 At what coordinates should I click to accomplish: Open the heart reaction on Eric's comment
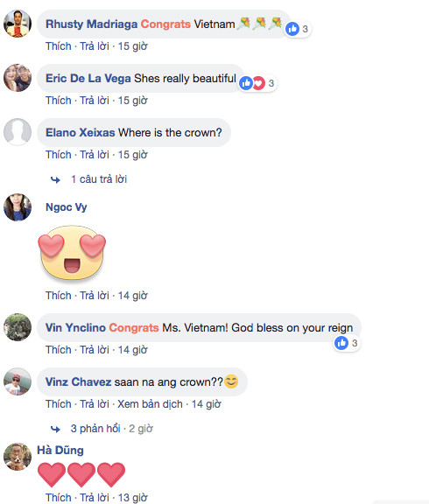click(259, 83)
